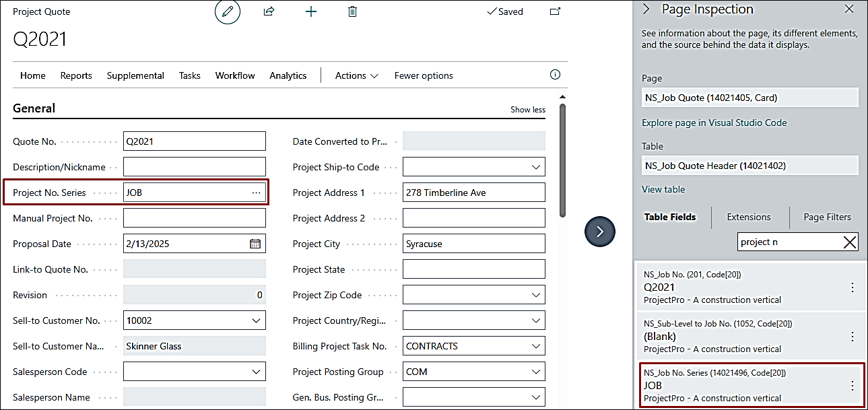
Task: Click the Quote No. input field
Action: [195, 141]
